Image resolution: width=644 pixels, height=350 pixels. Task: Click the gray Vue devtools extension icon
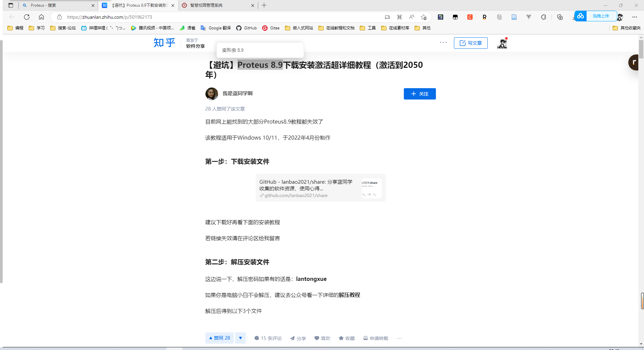(x=529, y=17)
